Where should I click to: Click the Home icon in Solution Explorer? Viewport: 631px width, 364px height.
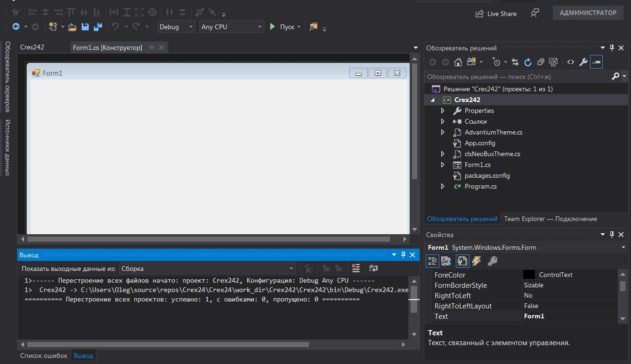click(x=458, y=62)
